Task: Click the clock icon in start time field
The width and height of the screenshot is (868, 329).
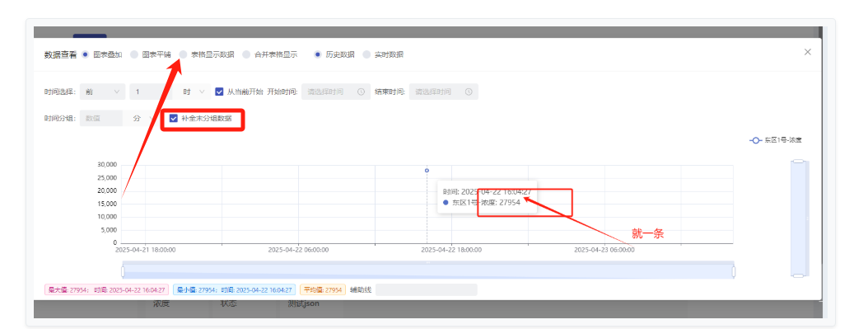Action: pyautogui.click(x=361, y=92)
